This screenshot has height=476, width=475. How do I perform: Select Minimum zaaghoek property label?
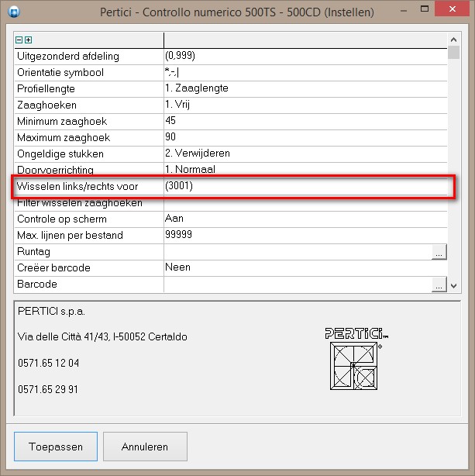[x=62, y=122]
